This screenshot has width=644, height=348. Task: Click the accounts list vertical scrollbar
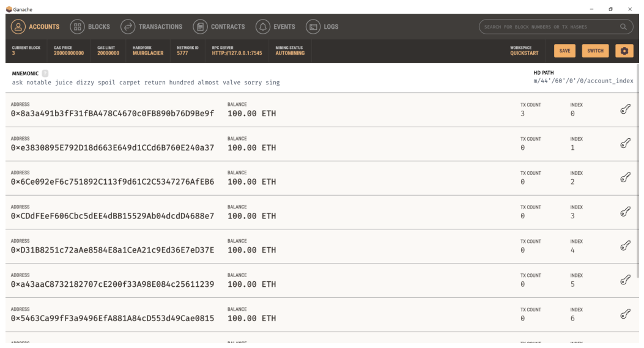[637, 172]
